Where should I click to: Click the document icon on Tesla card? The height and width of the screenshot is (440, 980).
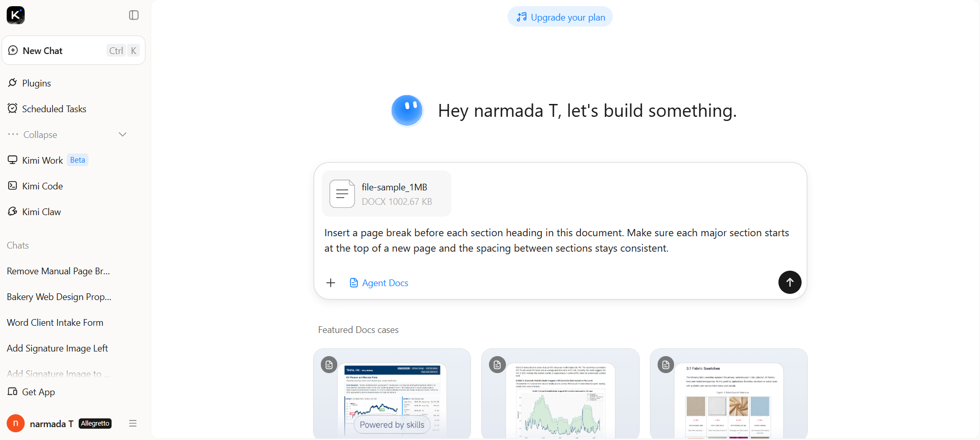(329, 365)
